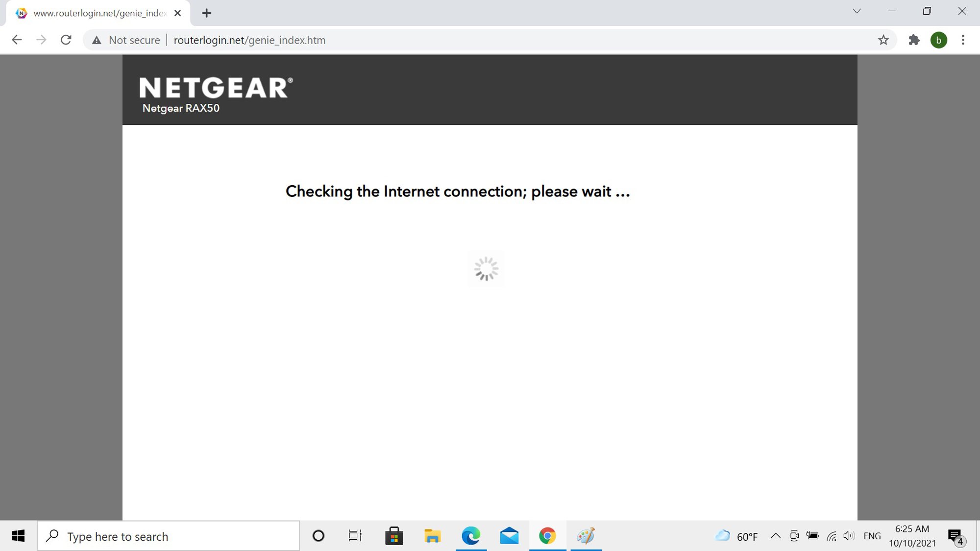Click the Chrome browser icon in taskbar
The height and width of the screenshot is (551, 980).
tap(547, 536)
